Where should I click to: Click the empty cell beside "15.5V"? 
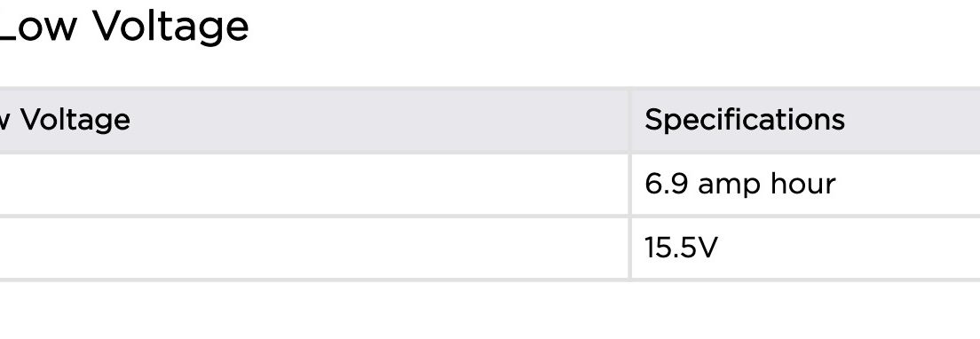tap(313, 248)
